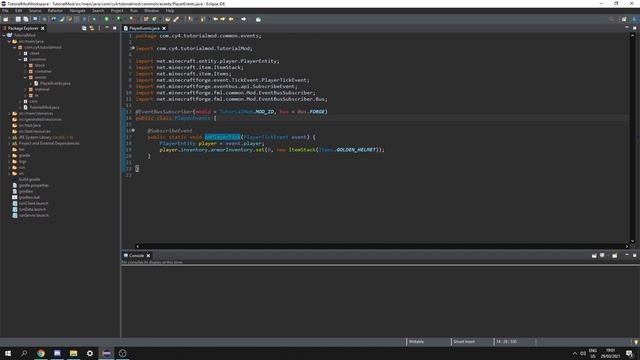Open the Edit menu
This screenshot has width=640, height=360.
18,11
